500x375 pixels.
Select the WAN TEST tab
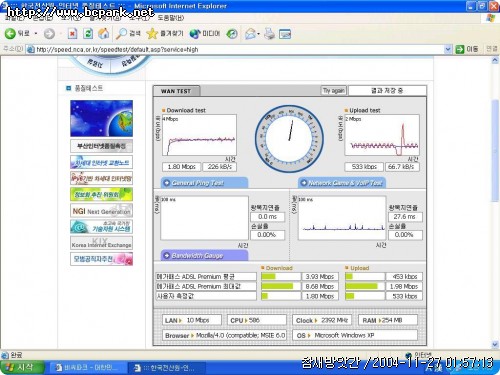[176, 91]
